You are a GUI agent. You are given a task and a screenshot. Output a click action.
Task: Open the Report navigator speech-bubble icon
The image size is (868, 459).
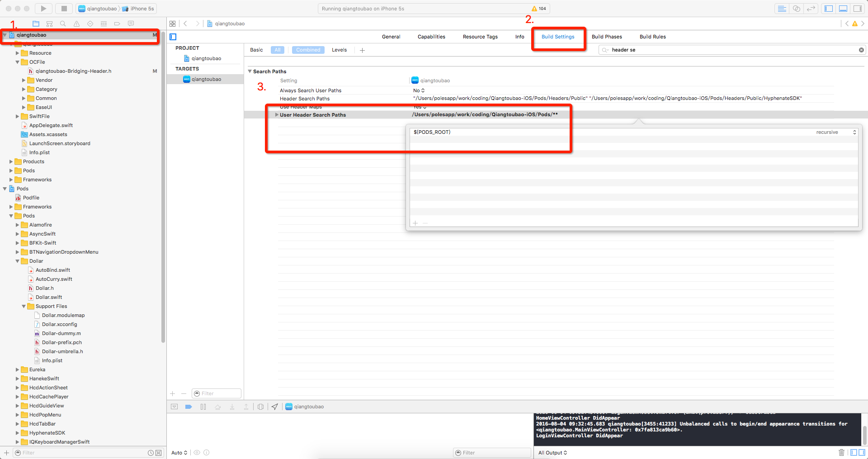point(131,24)
